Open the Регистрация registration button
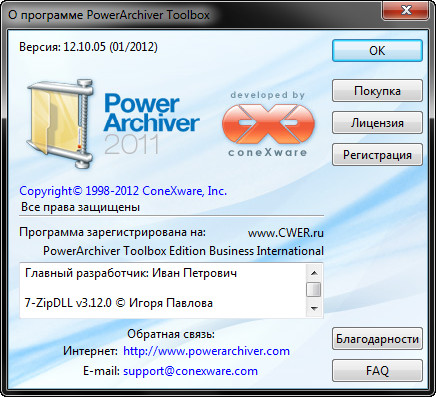 point(377,155)
